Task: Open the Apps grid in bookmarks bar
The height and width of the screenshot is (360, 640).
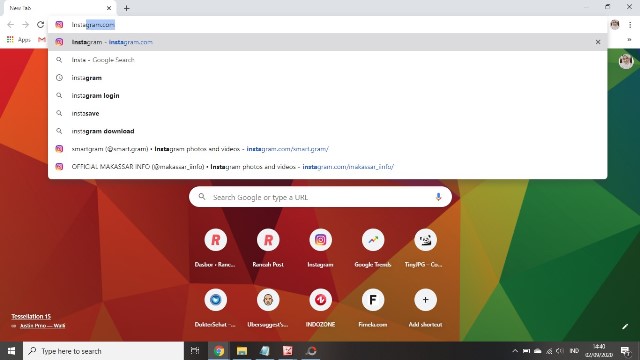Action: (x=18, y=40)
